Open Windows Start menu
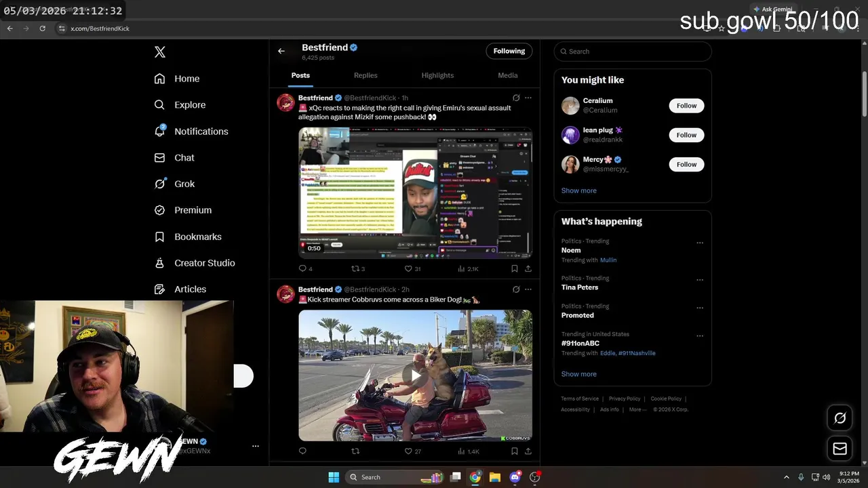Screen dimensions: 868x488 pyautogui.click(x=334, y=477)
